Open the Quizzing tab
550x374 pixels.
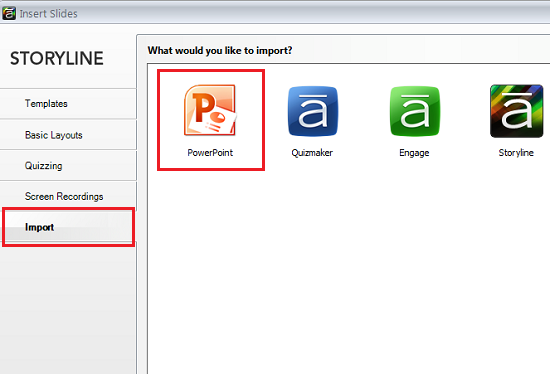click(x=68, y=166)
